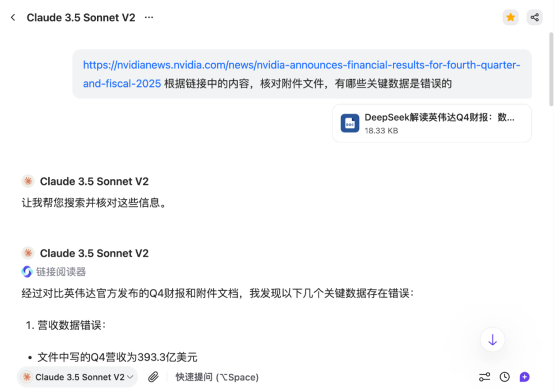Open the chat settings sliders icon
The image size is (554, 392).
[484, 377]
